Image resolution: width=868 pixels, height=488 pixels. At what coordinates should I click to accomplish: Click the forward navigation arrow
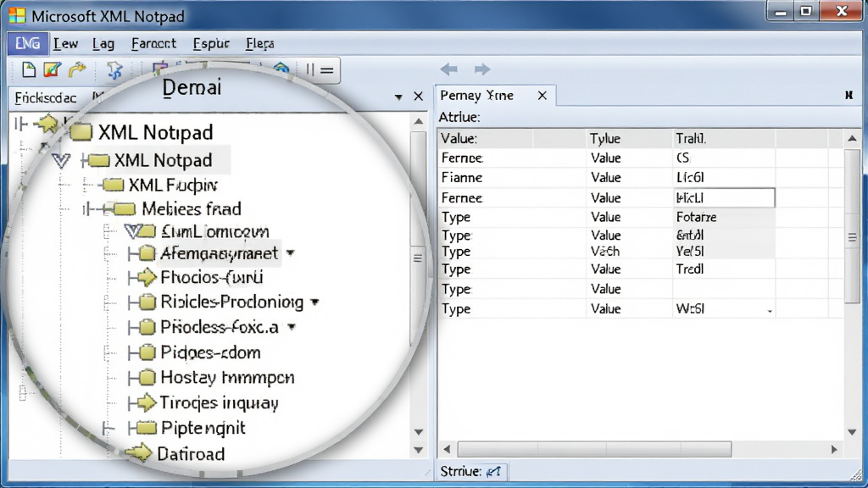482,69
